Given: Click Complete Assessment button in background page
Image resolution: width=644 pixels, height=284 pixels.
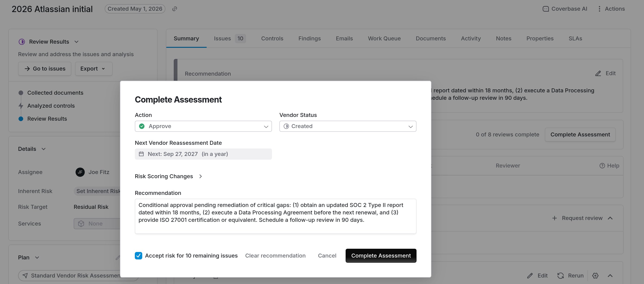Looking at the screenshot, I should tap(580, 135).
